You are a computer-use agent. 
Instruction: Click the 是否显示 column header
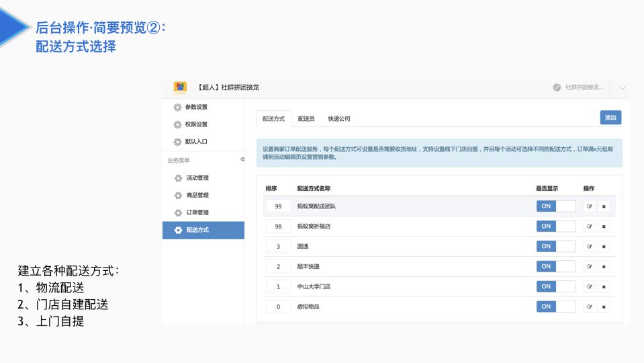547,189
